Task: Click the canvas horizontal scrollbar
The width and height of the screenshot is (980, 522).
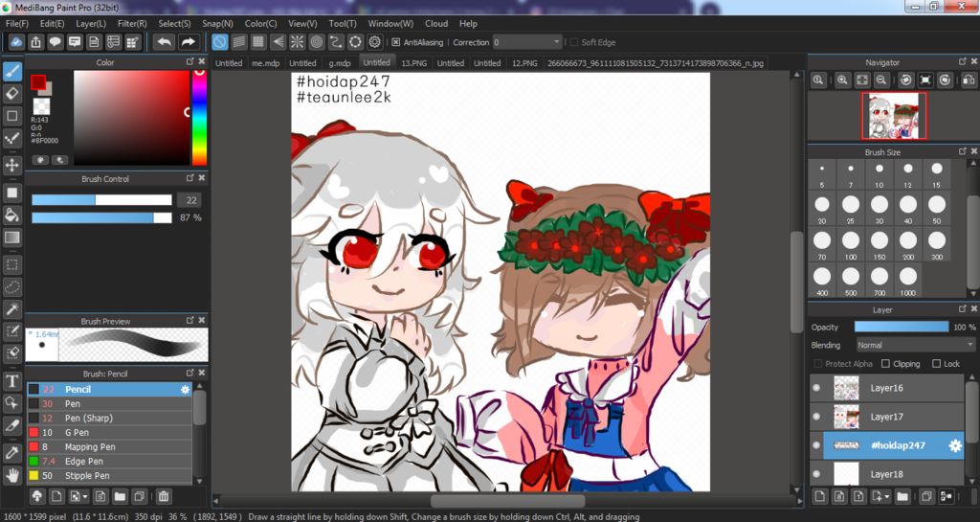Action: tap(507, 501)
